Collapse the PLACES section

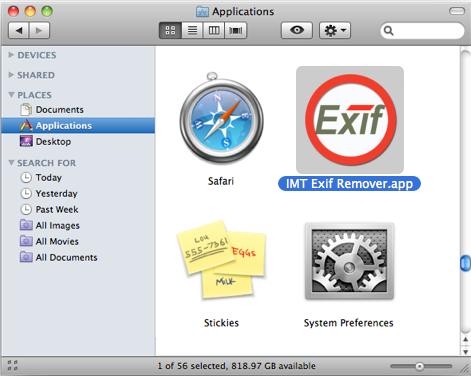click(x=11, y=95)
